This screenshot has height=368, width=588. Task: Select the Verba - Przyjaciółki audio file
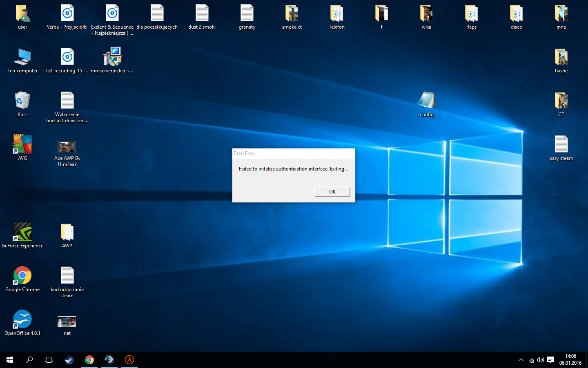67,17
